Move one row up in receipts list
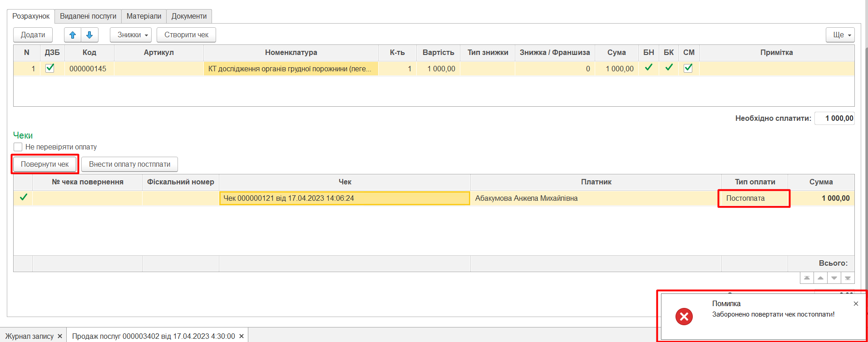The width and height of the screenshot is (868, 342). (820, 278)
